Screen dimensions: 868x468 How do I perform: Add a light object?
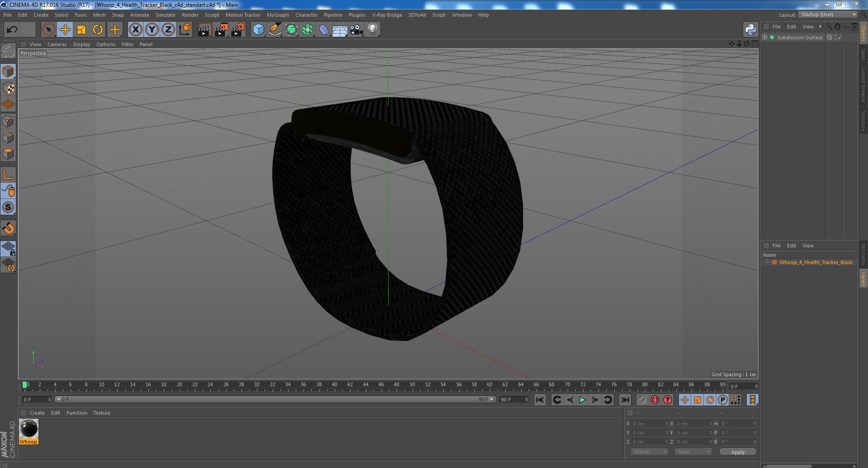click(372, 30)
